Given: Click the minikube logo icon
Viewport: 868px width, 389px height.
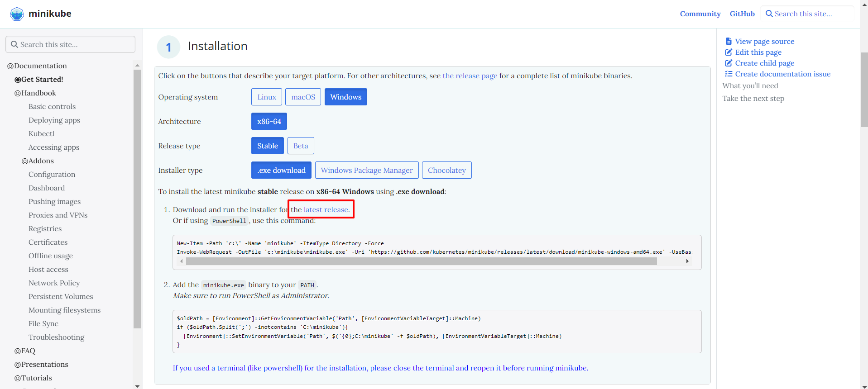Looking at the screenshot, I should 17,14.
